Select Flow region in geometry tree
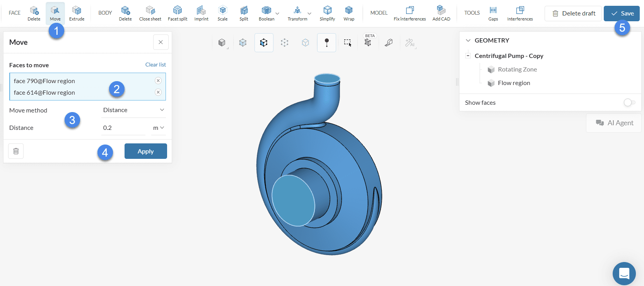The height and width of the screenshot is (286, 644). [x=514, y=83]
